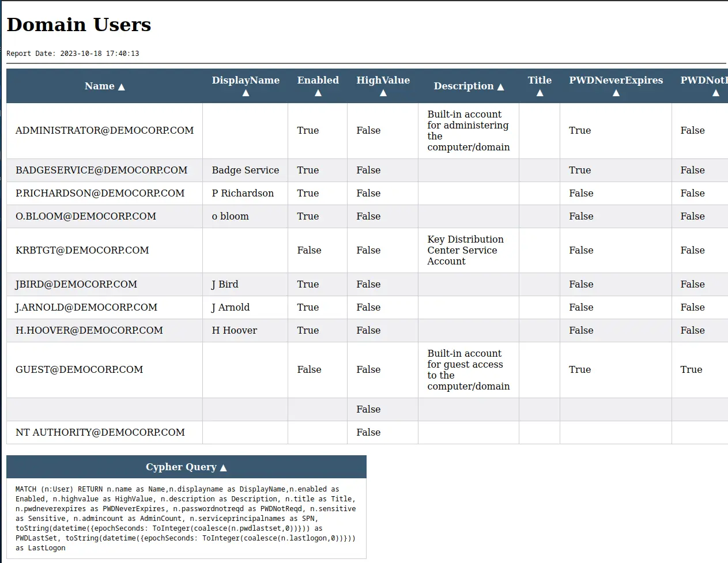Collapse the Cypher Query section arrow
This screenshot has height=563, width=728.
pyautogui.click(x=224, y=468)
